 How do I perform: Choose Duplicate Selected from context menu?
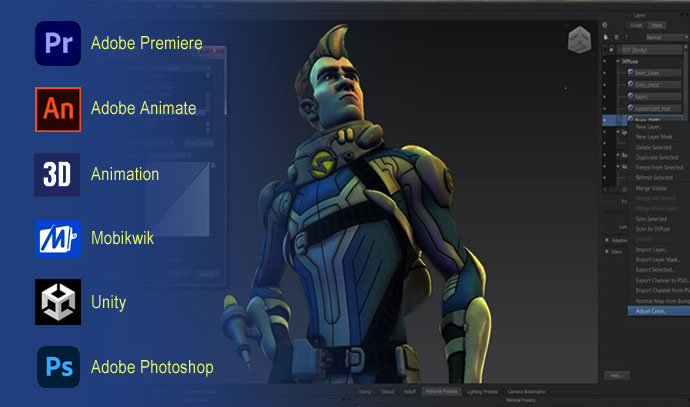pyautogui.click(x=657, y=158)
